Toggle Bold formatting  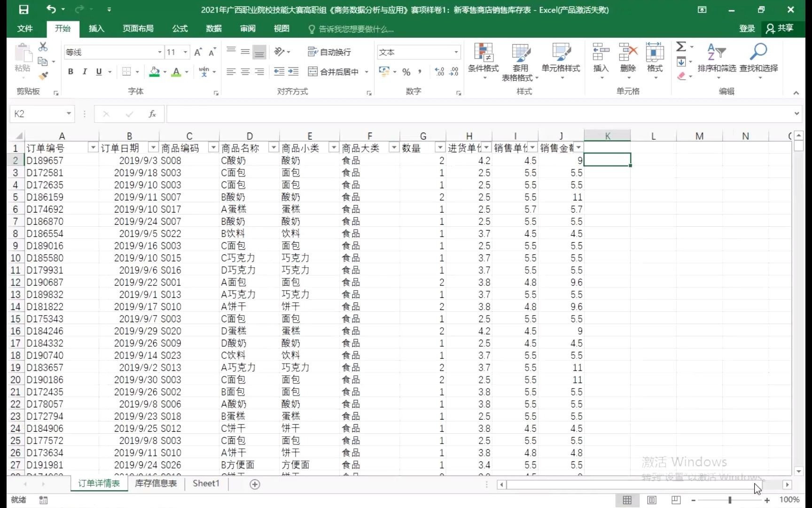tap(70, 71)
